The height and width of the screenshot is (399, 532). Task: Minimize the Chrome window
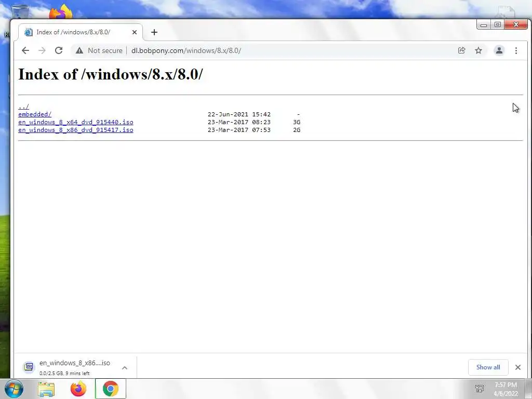click(x=484, y=24)
